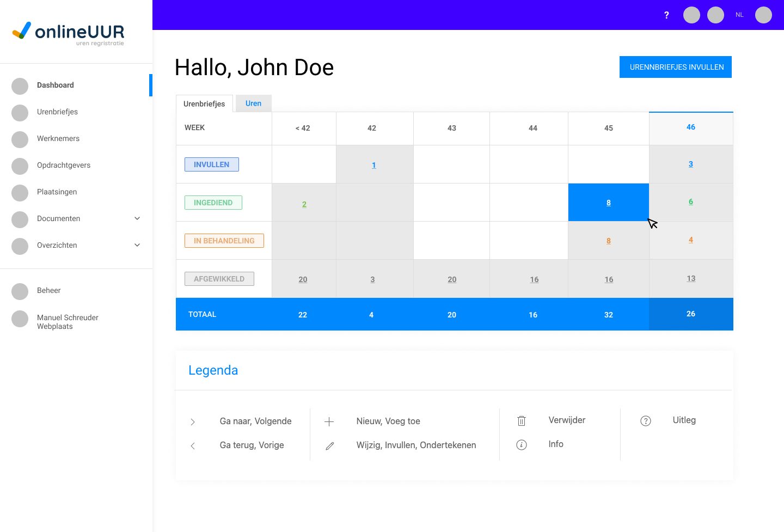Click the Uitleg question circle icon
784x532 pixels.
point(646,421)
